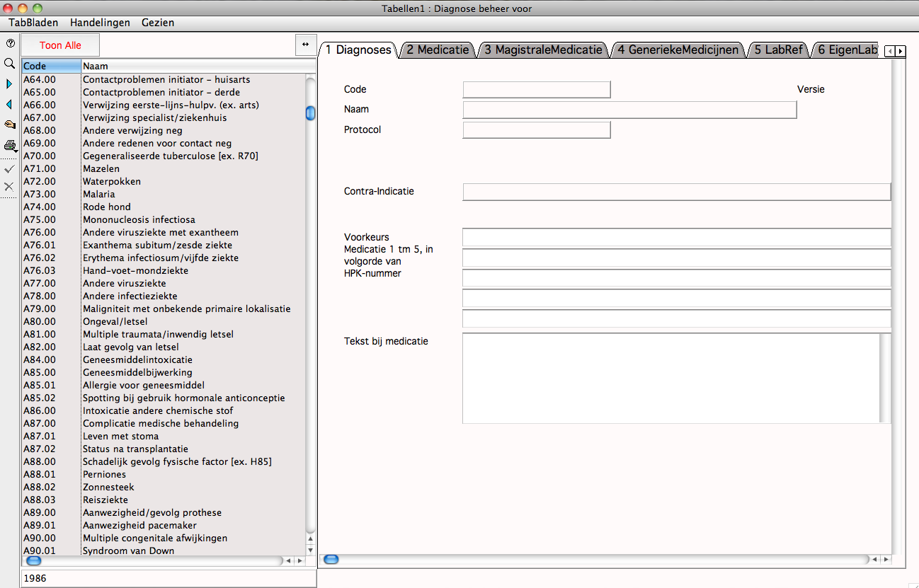Click the Code input field
919x588 pixels.
click(536, 89)
